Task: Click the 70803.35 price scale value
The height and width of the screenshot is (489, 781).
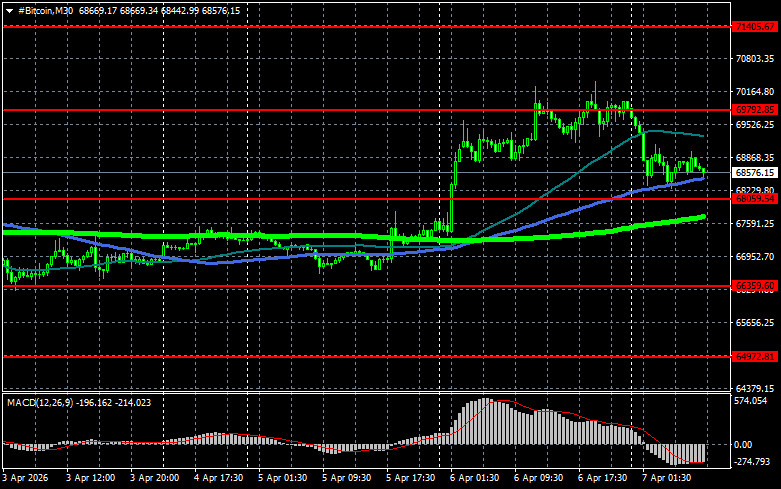Action: click(755, 59)
